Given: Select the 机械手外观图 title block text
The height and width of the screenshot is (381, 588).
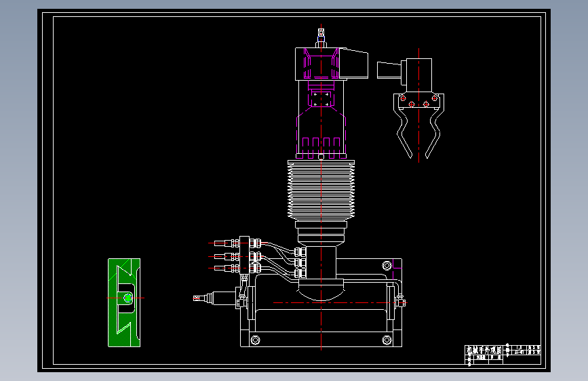Looking at the screenshot, I should [484, 350].
